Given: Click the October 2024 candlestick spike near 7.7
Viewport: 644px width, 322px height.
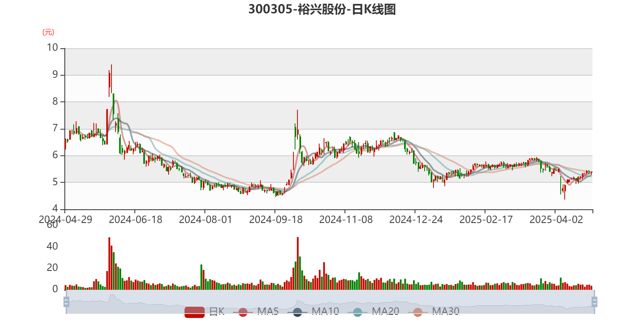Looking at the screenshot, I should coord(297,125).
